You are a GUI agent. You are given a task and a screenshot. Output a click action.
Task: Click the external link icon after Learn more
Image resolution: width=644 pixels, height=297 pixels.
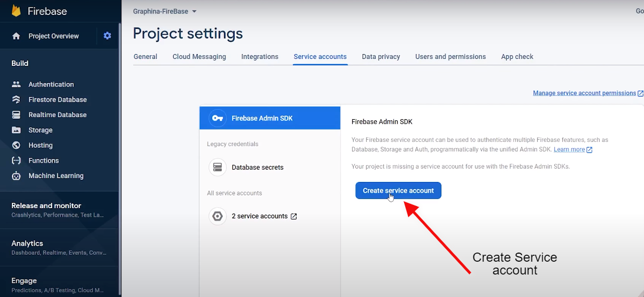pyautogui.click(x=589, y=150)
